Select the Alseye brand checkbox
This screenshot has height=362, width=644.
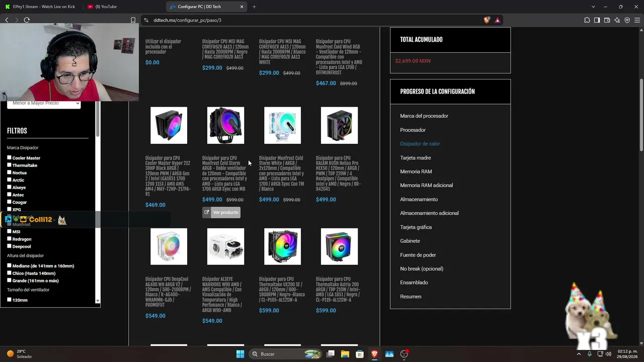[x=9, y=187]
